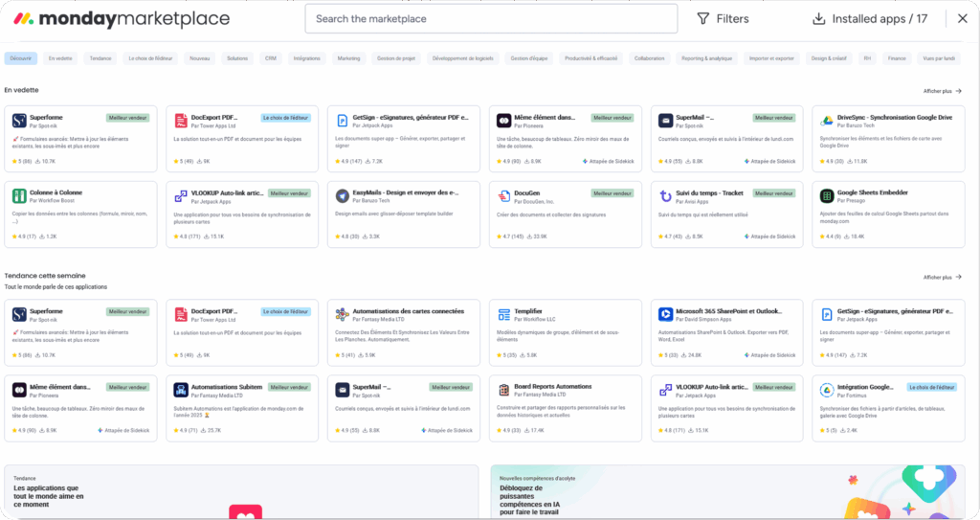
Task: Open GetSign icon under Tendance cette semaine
Action: pyautogui.click(x=827, y=314)
